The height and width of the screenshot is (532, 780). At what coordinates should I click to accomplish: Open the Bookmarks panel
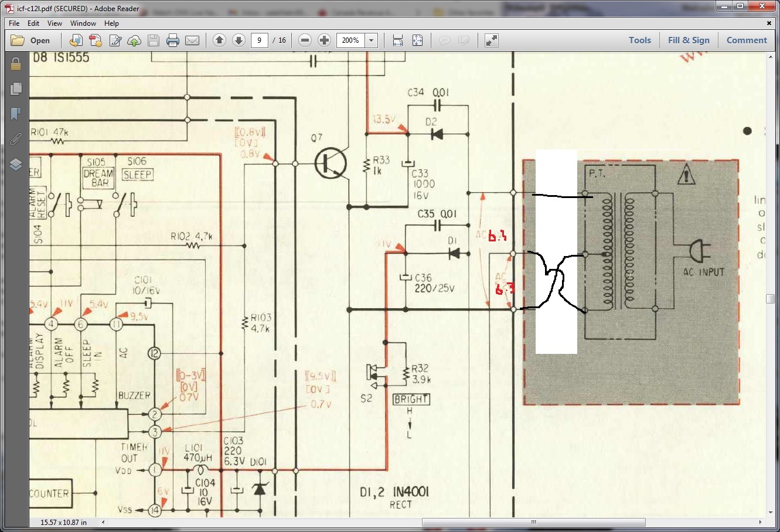[16, 114]
